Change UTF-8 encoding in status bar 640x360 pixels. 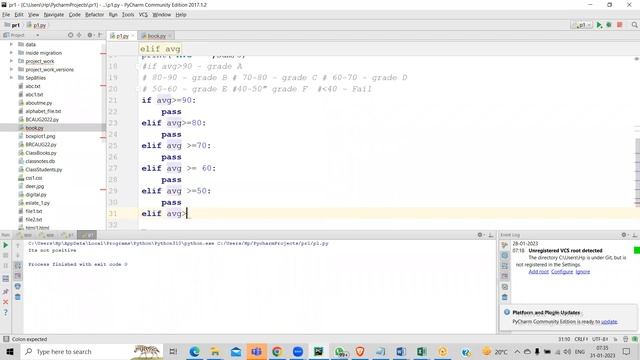click(600, 339)
